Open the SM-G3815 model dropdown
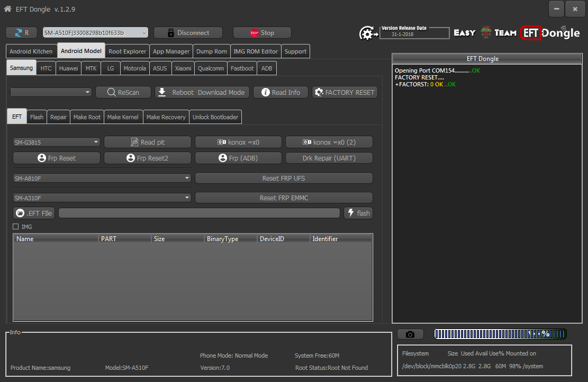The image size is (588, 382). [x=56, y=142]
